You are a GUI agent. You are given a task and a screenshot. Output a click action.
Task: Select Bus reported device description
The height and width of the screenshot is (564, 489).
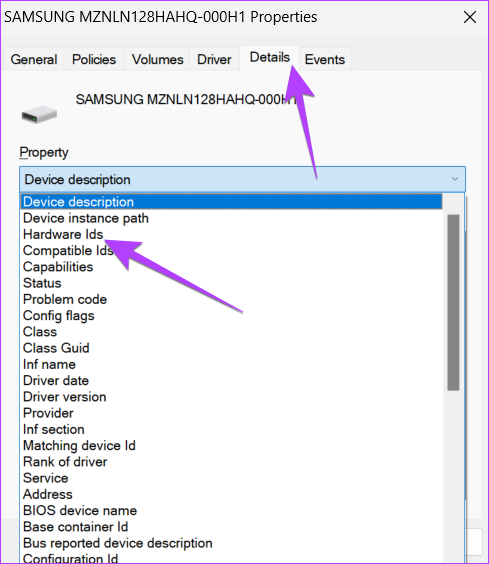pyautogui.click(x=118, y=543)
